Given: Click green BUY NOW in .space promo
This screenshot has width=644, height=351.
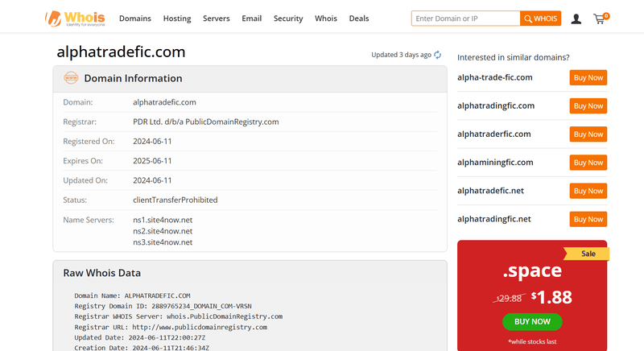Looking at the screenshot, I should click(532, 322).
